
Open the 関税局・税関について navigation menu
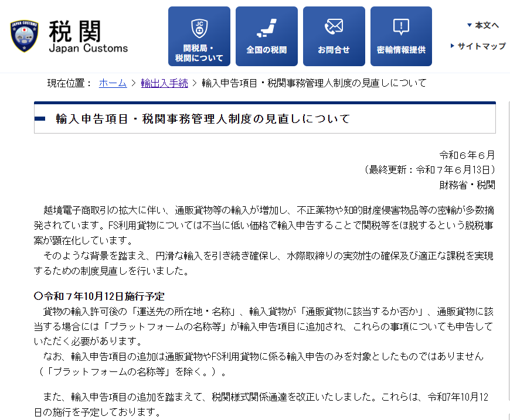pos(199,52)
